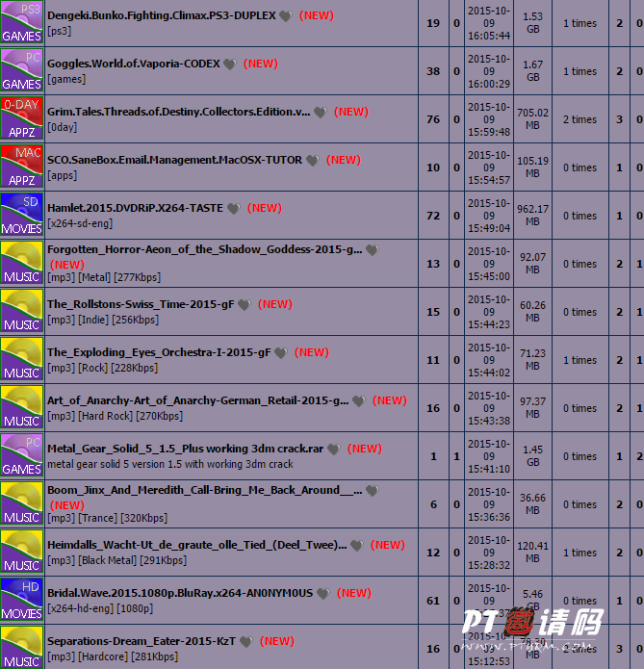
Task: Click SD Movies category icon for Hamlet 2015 row
Action: click(22, 215)
